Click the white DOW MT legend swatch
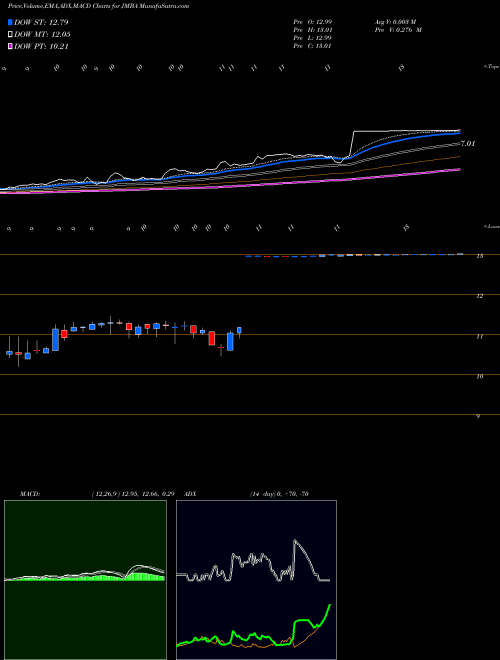The image size is (500, 660). [x=10, y=35]
